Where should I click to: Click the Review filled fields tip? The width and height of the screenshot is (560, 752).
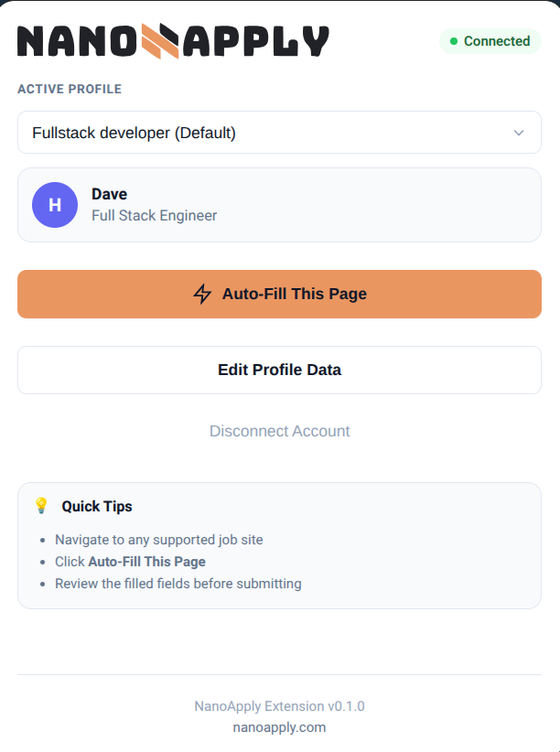(178, 584)
